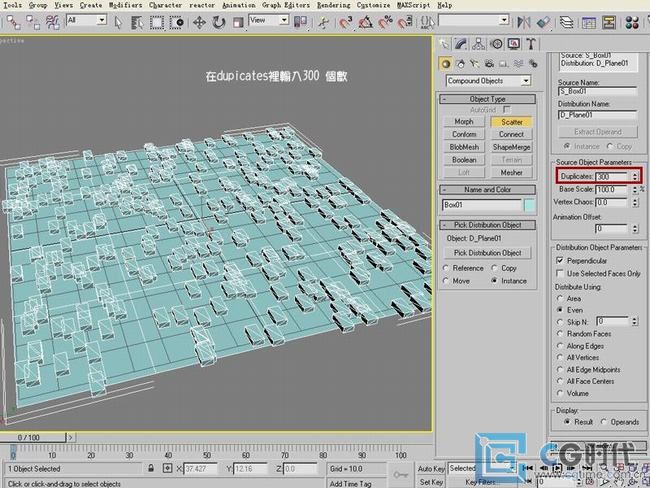Open the Layer Manager icon
The image size is (650, 488).
coord(566,22)
